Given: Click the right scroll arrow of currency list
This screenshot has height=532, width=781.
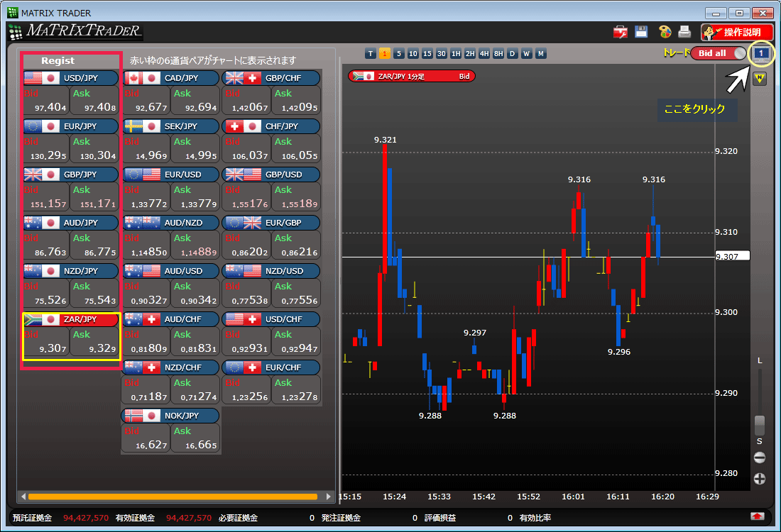Looking at the screenshot, I should (328, 497).
